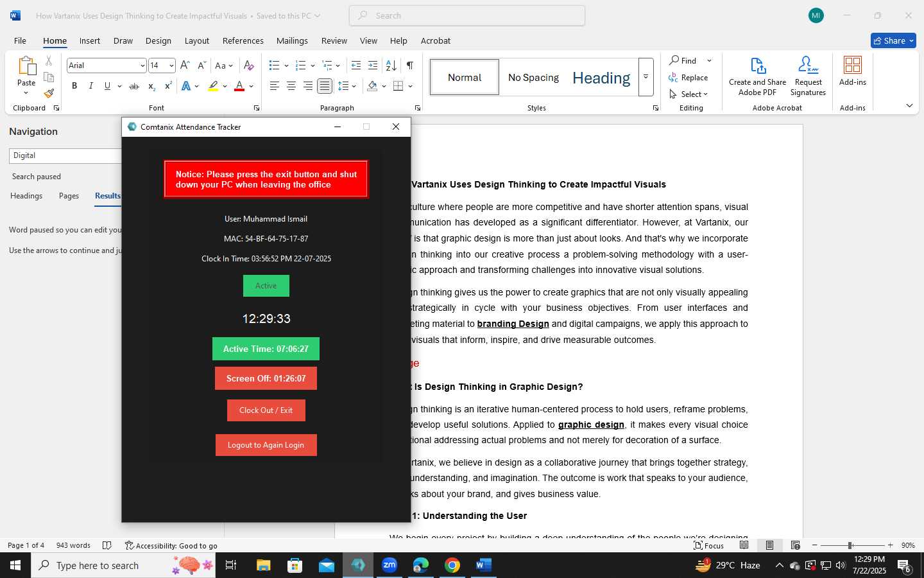The height and width of the screenshot is (578, 924).
Task: Click the green Active status button
Action: coord(266,286)
